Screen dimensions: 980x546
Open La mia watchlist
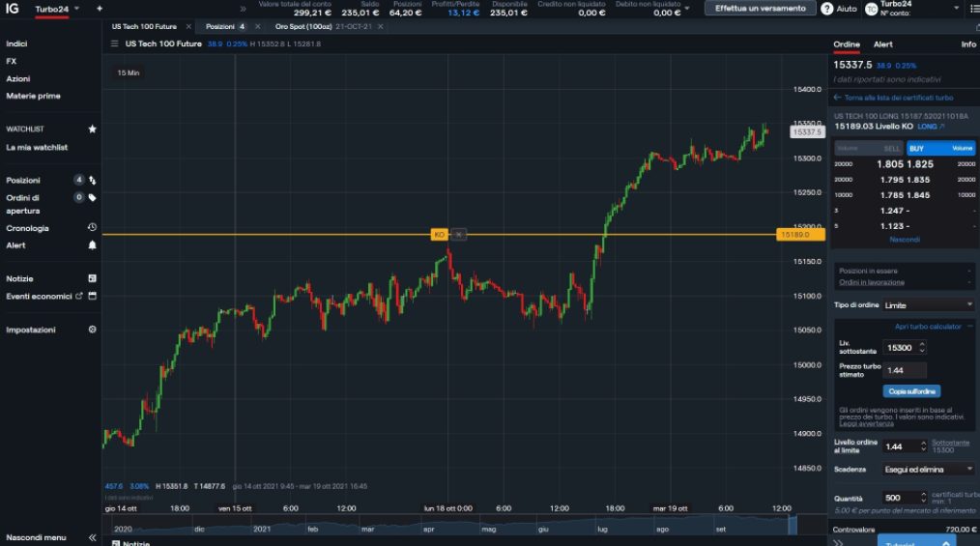pos(37,148)
